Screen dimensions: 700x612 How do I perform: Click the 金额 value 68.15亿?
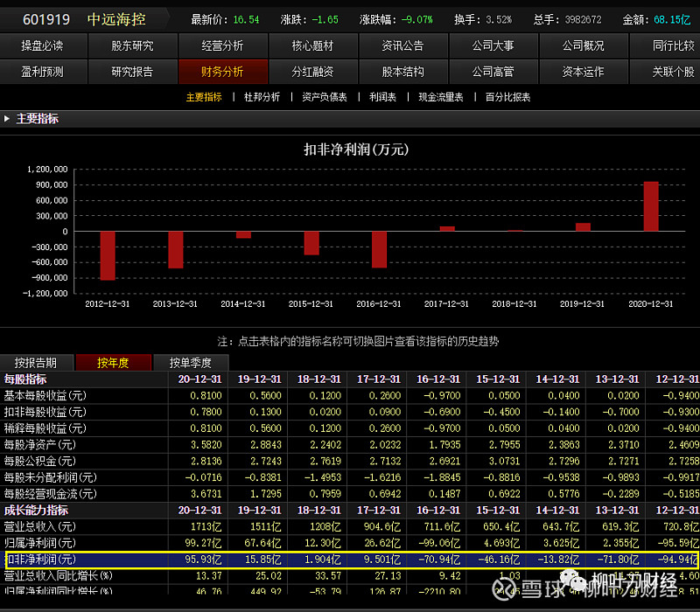tap(672, 19)
